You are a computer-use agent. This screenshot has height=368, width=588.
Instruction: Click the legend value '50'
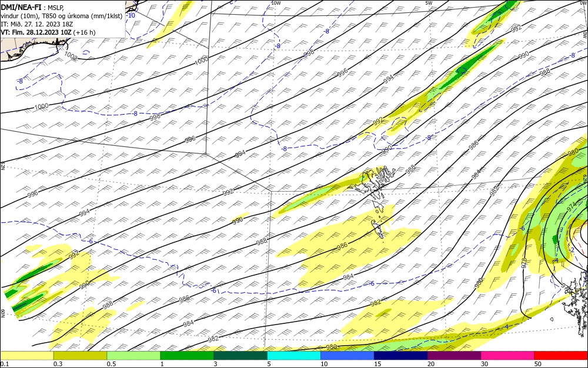point(538,364)
